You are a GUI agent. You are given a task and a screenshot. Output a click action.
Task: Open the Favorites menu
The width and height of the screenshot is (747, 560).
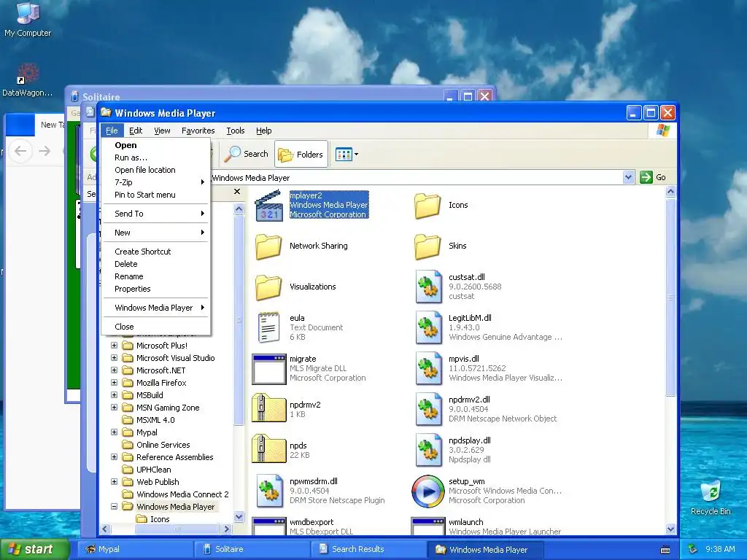198,131
